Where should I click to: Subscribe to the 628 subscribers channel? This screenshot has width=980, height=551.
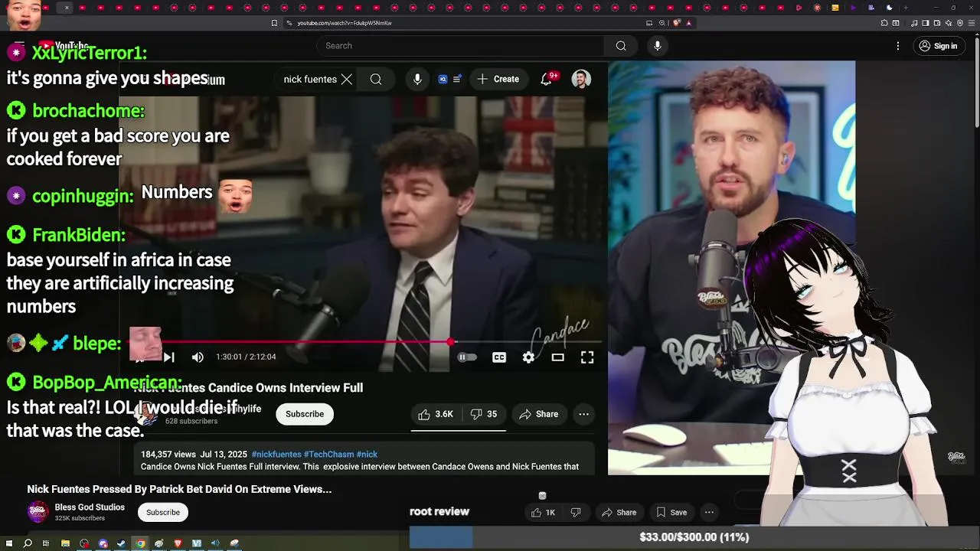pyautogui.click(x=305, y=414)
